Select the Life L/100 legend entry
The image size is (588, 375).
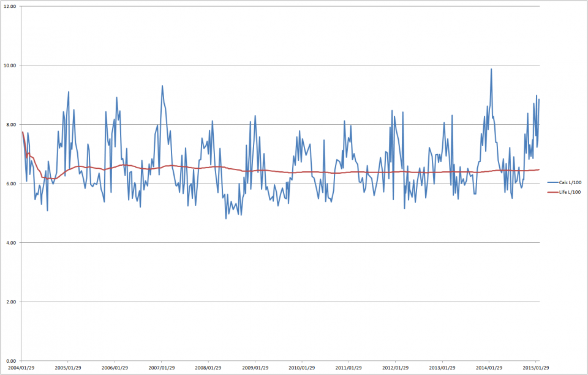pos(564,192)
